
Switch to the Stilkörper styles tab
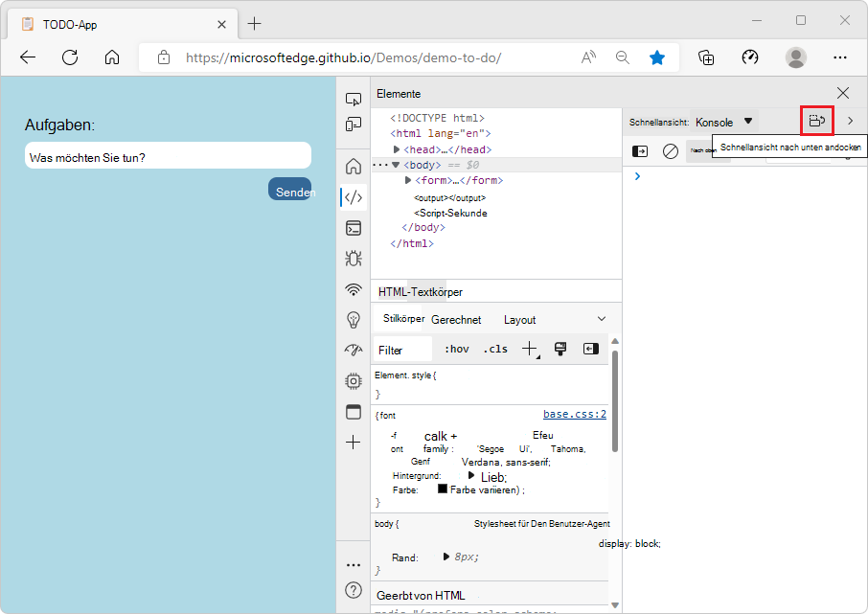point(403,319)
